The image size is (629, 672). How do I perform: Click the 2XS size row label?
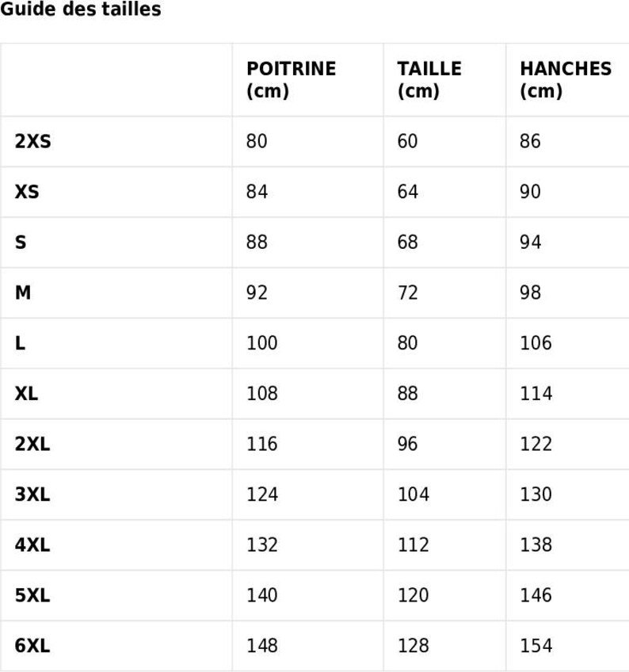coord(32,142)
